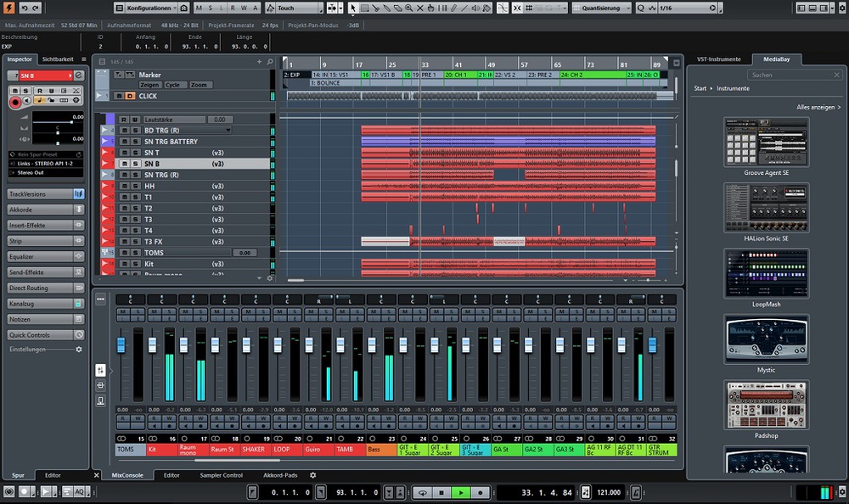Select the Range Selection tool
849x504 pixels.
point(364,8)
